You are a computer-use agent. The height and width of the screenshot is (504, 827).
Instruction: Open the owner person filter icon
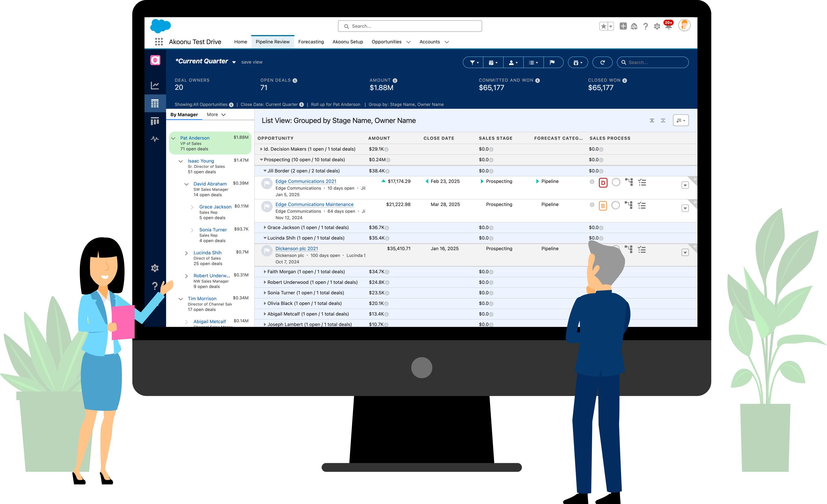[513, 62]
